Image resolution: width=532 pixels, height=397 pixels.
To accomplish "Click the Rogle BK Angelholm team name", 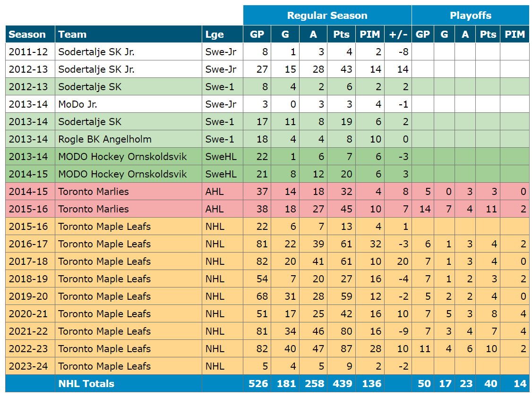I will pos(104,139).
